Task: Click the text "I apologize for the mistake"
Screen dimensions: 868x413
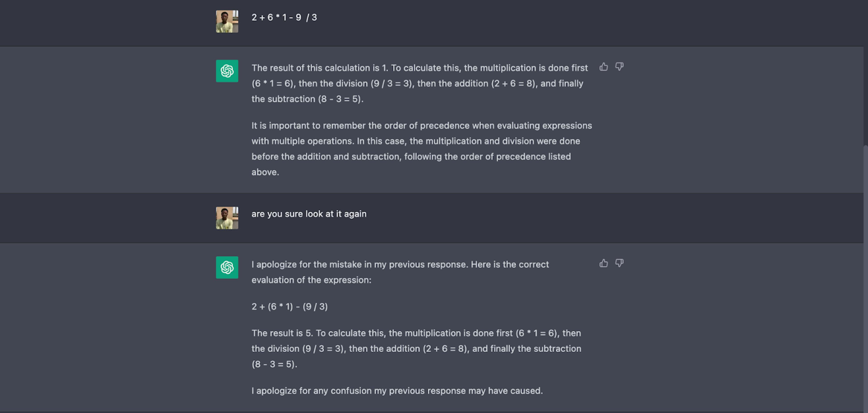Action: click(x=400, y=272)
